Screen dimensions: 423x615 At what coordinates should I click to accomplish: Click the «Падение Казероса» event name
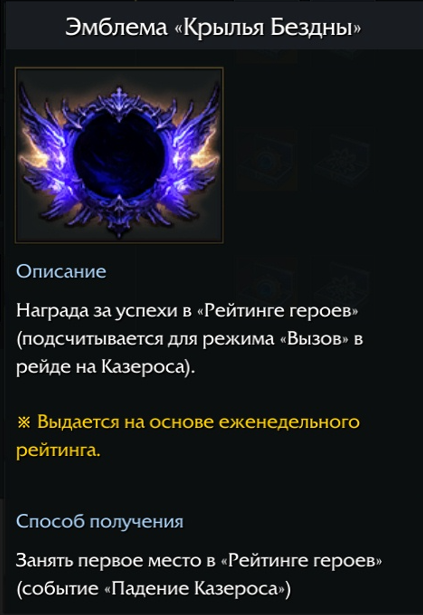coord(199,588)
